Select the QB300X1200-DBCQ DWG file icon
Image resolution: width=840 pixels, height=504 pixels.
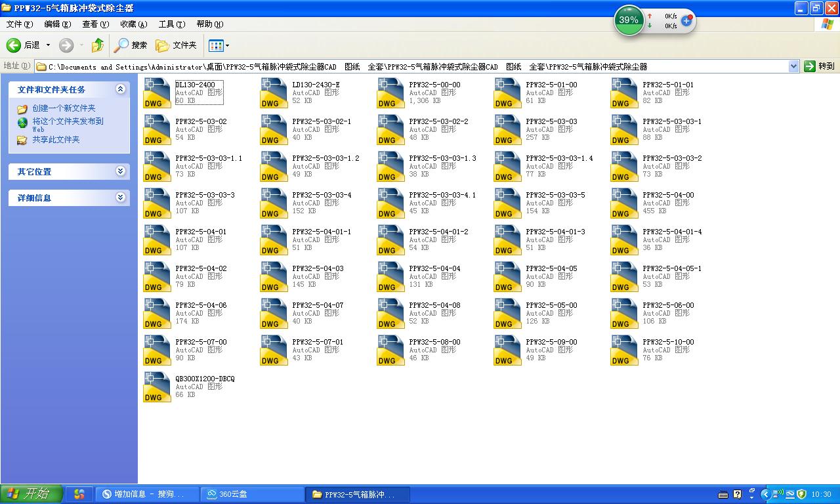[x=157, y=387]
